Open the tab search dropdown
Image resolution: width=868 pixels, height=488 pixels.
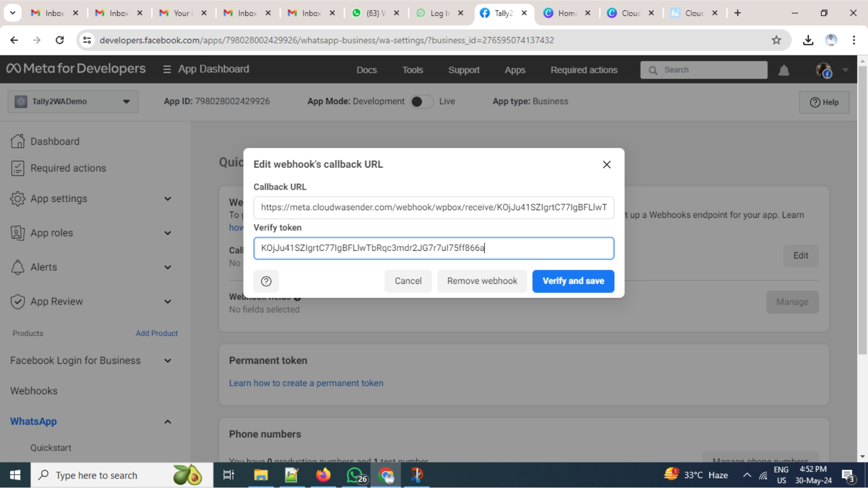point(13,13)
